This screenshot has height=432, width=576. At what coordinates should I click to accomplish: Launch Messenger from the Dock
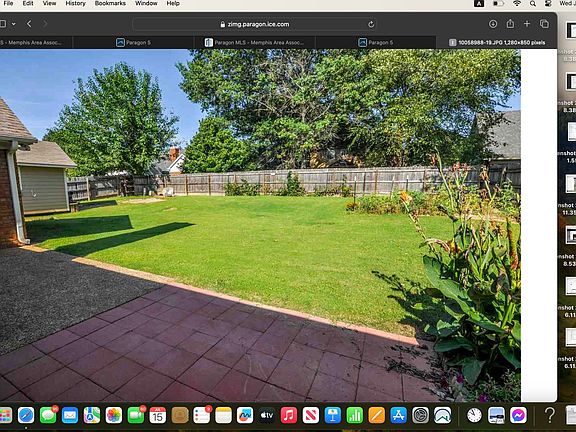tap(518, 415)
